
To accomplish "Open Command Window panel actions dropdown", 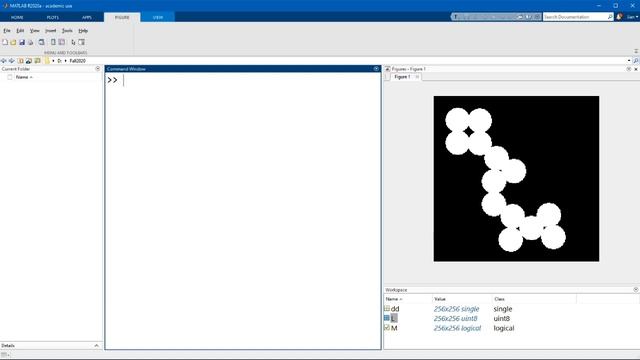I will (376, 69).
